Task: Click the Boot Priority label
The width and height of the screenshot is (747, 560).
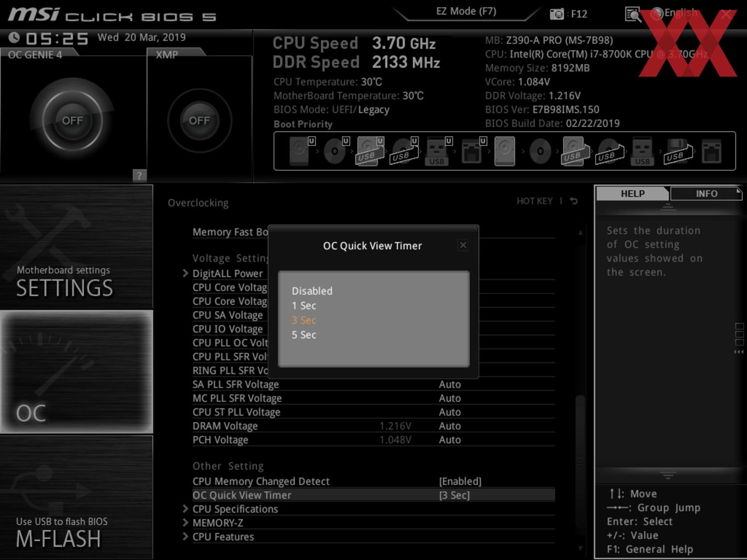Action: pyautogui.click(x=303, y=124)
